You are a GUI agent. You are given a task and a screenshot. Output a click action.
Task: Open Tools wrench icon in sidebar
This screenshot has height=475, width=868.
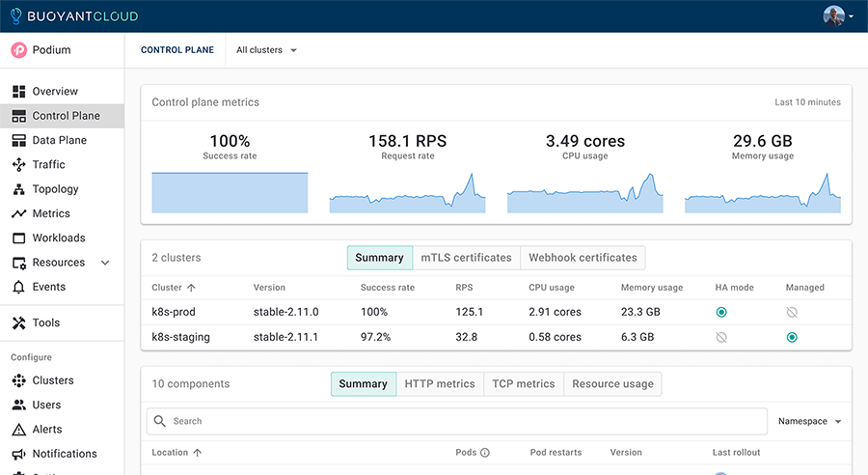(18, 323)
